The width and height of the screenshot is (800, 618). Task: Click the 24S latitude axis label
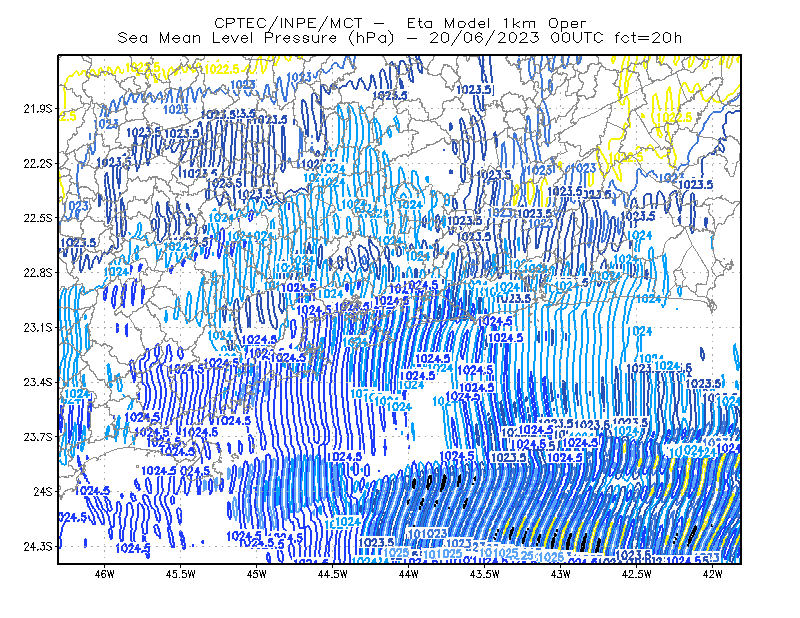[42, 491]
